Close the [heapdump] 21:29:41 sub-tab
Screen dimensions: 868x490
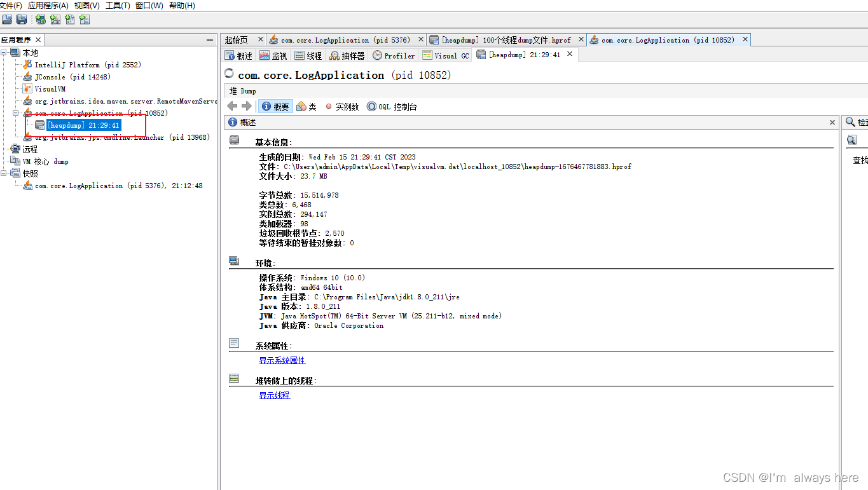click(570, 54)
